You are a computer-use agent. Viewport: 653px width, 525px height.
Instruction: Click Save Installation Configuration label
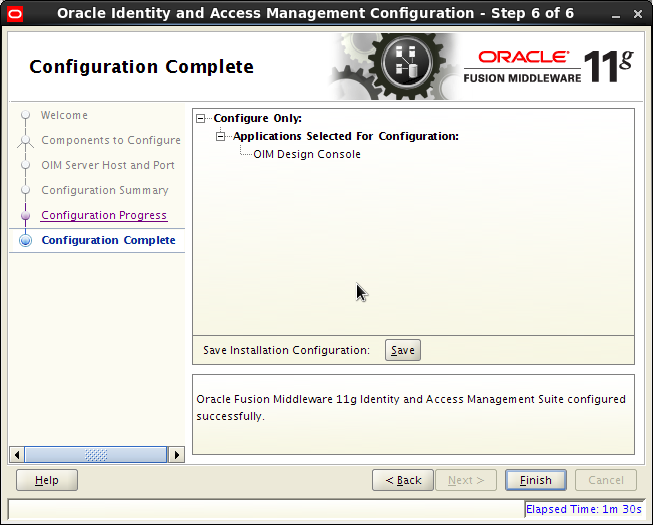pos(286,350)
